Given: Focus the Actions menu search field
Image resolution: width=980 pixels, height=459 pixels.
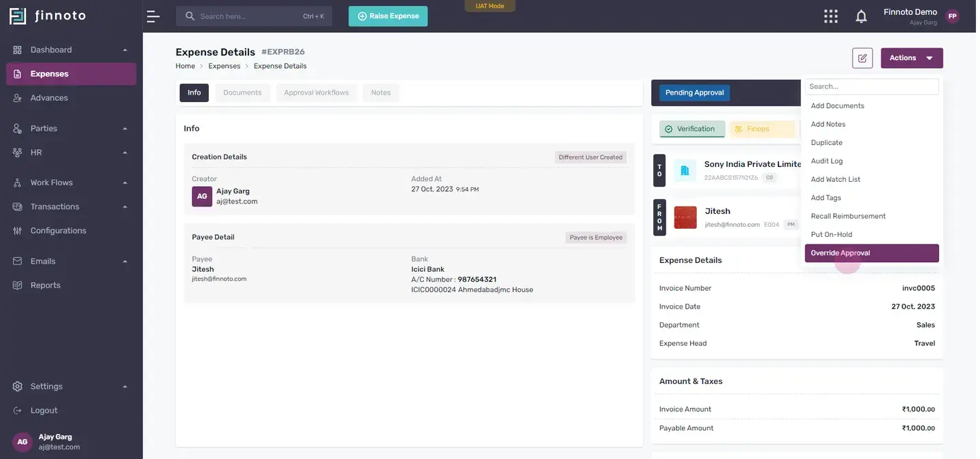Looking at the screenshot, I should (872, 86).
